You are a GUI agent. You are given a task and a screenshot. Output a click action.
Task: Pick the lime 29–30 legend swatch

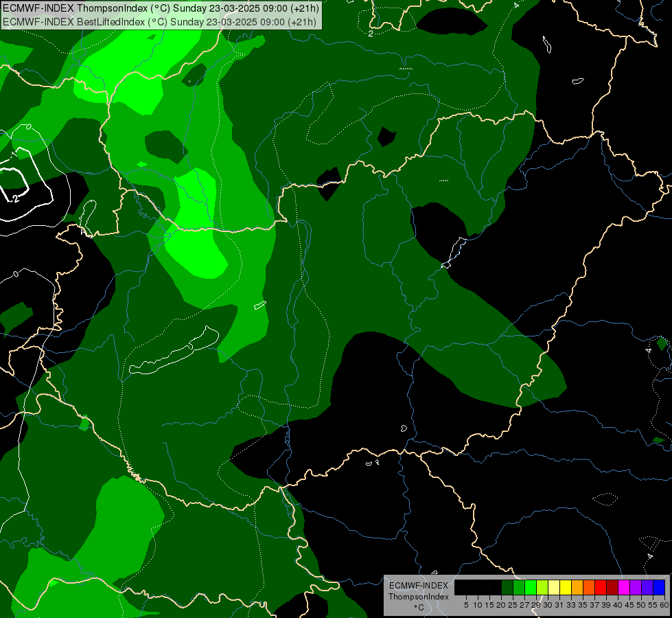(542, 587)
